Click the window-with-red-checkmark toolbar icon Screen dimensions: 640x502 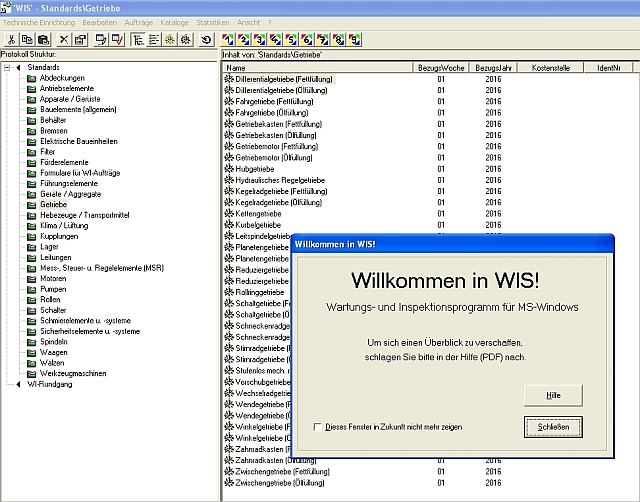pos(117,40)
